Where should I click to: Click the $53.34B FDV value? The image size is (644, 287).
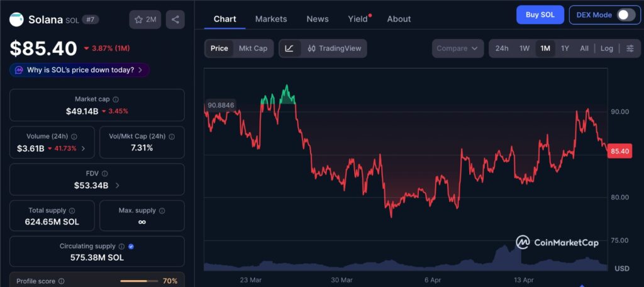click(x=91, y=186)
